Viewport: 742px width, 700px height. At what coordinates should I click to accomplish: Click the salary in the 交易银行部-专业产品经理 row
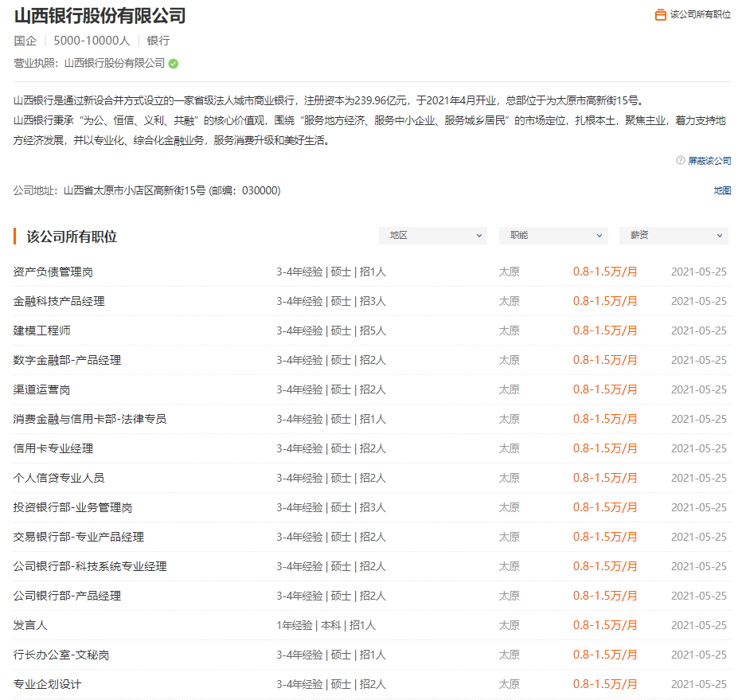pos(605,538)
